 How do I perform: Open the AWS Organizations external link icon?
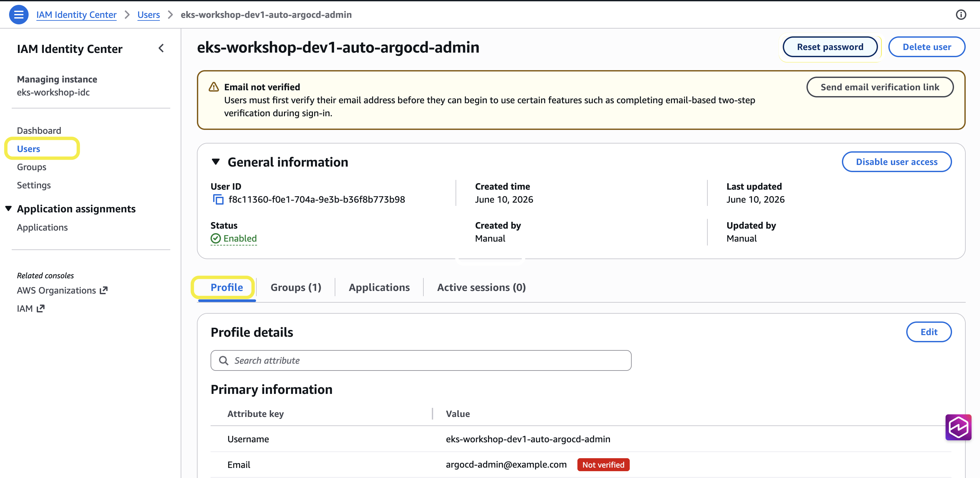tap(103, 291)
